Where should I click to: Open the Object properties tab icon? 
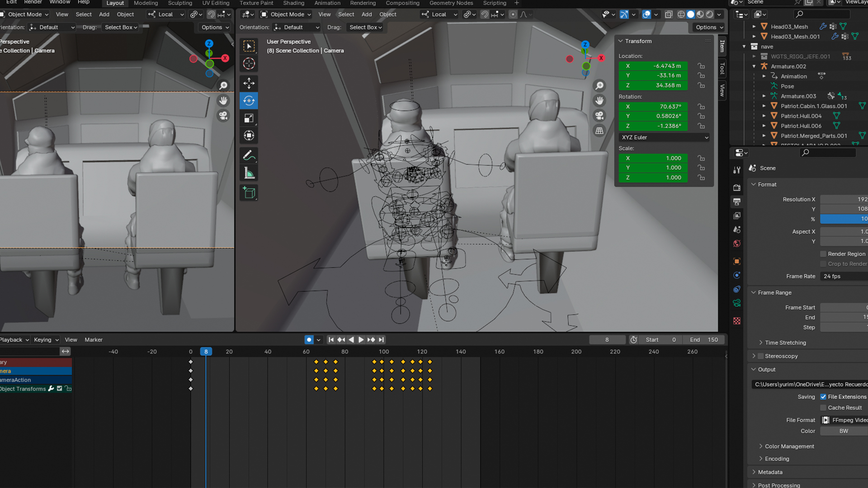[x=737, y=261]
